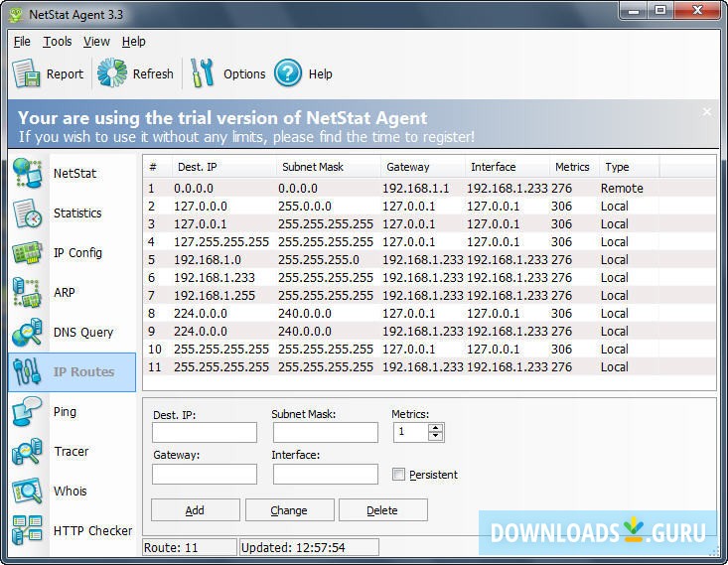The width and height of the screenshot is (728, 565).
Task: Sort by the Gateway column header
Action: point(422,167)
